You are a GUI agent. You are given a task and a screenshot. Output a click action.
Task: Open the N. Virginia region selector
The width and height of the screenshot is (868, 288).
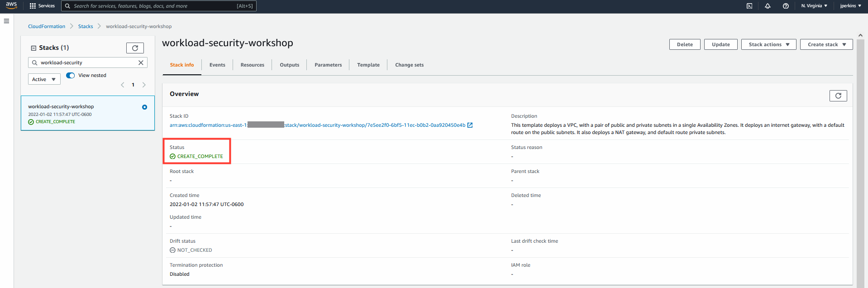pos(814,6)
